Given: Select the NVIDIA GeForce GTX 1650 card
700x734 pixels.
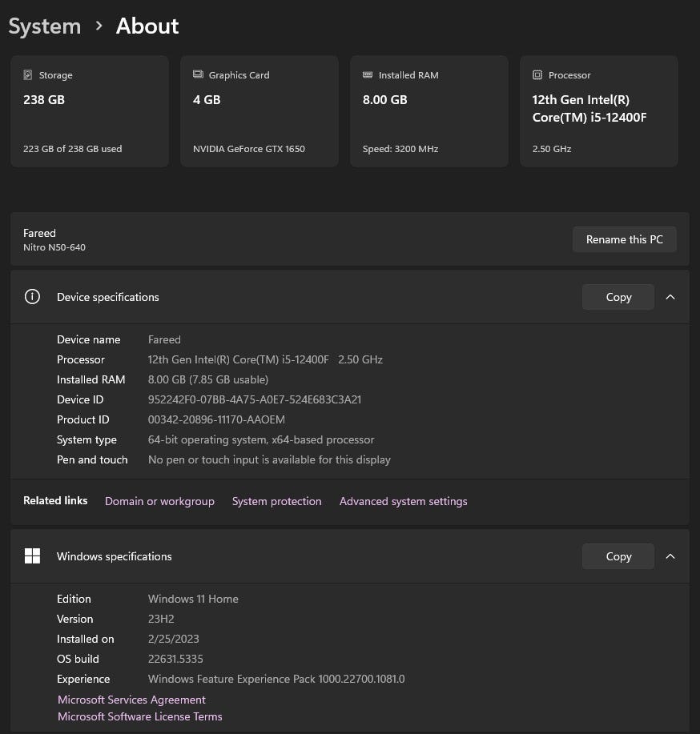Looking at the screenshot, I should click(x=259, y=111).
